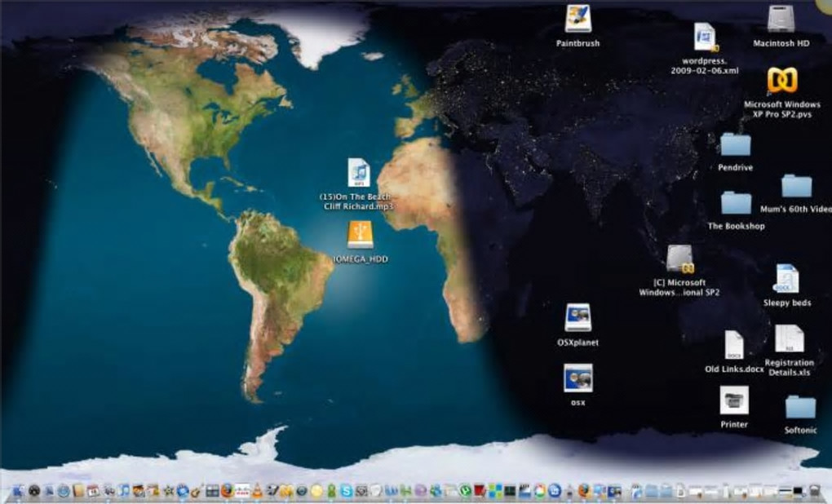Image resolution: width=832 pixels, height=504 pixels.
Task: Launch iTunes from the Dock
Action: tap(124, 491)
